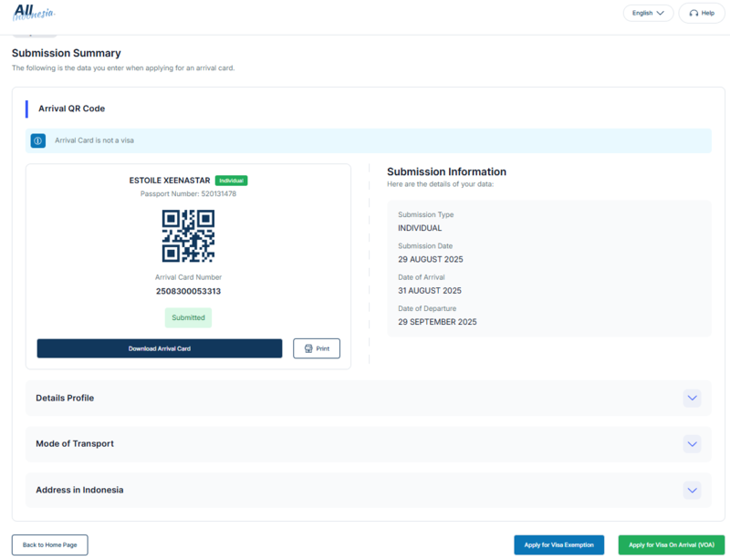The image size is (730, 560).
Task: Expand the Details Profile section chevron
Action: click(x=693, y=398)
